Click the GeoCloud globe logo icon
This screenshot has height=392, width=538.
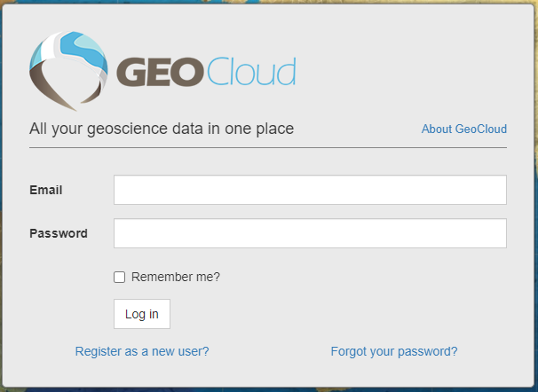pos(68,70)
